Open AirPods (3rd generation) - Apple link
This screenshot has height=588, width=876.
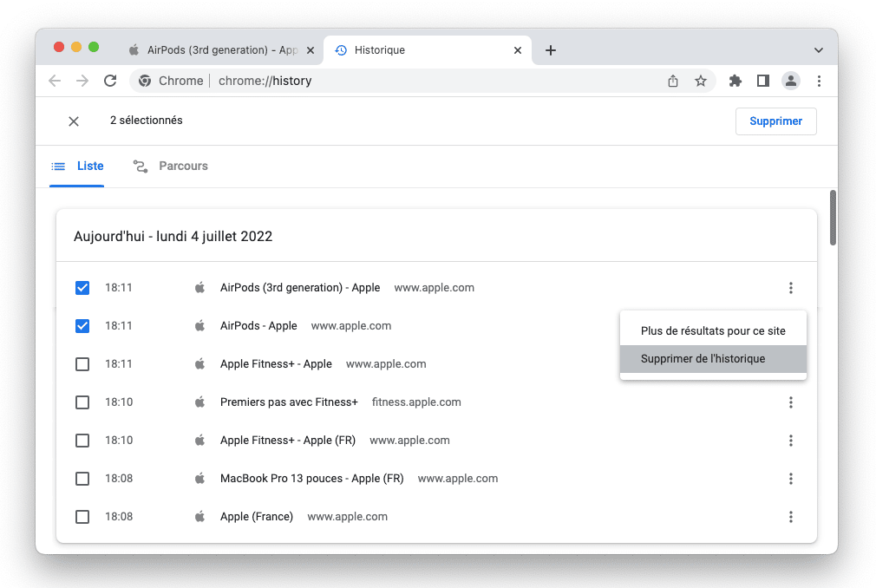coord(300,288)
